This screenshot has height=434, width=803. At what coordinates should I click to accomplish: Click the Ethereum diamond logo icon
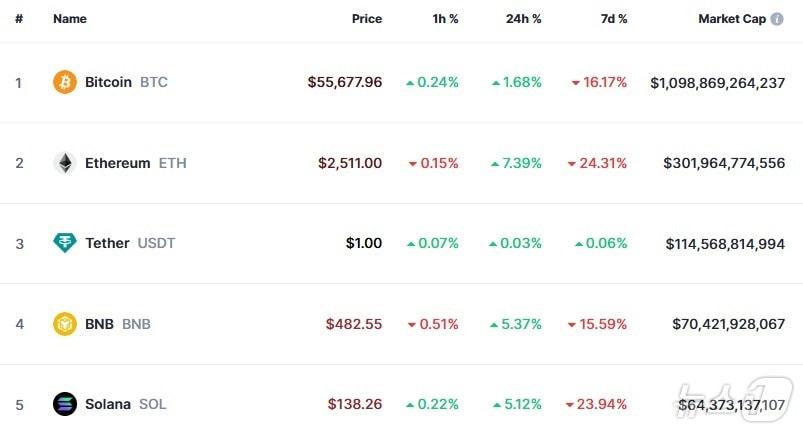pos(65,163)
